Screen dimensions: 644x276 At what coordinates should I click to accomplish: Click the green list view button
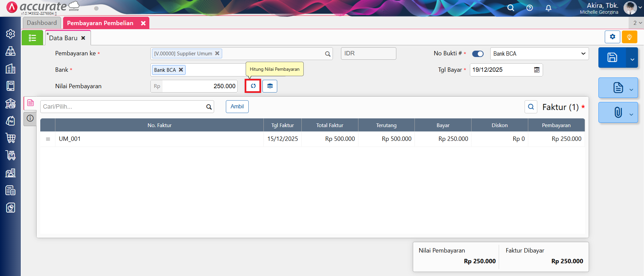point(33,38)
